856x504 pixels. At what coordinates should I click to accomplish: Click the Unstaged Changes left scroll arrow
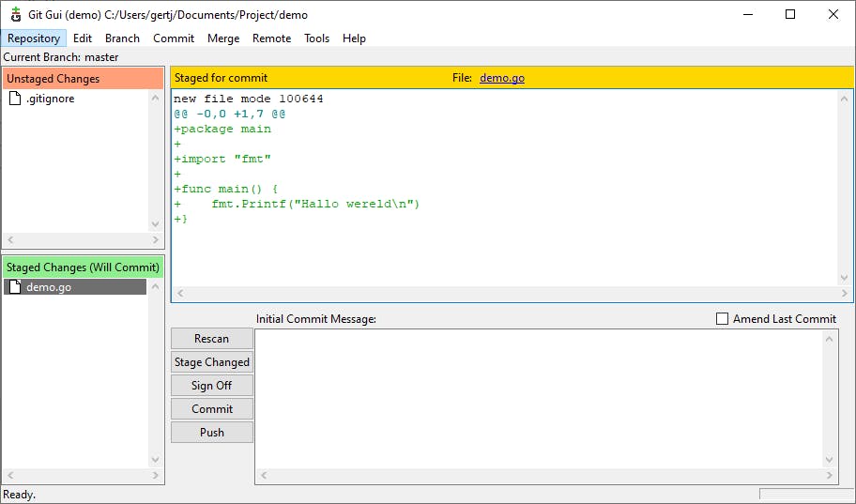point(10,239)
